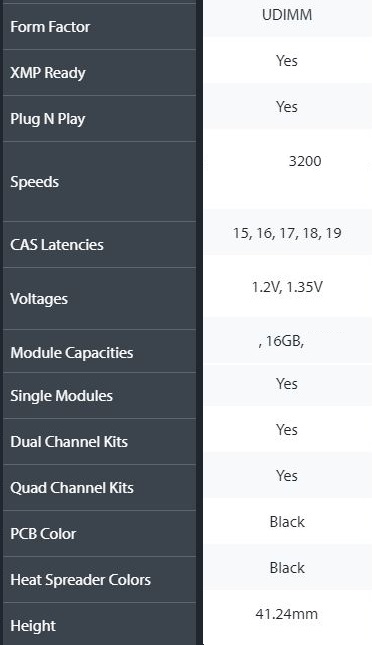Select the 41.24mm height value

click(286, 615)
